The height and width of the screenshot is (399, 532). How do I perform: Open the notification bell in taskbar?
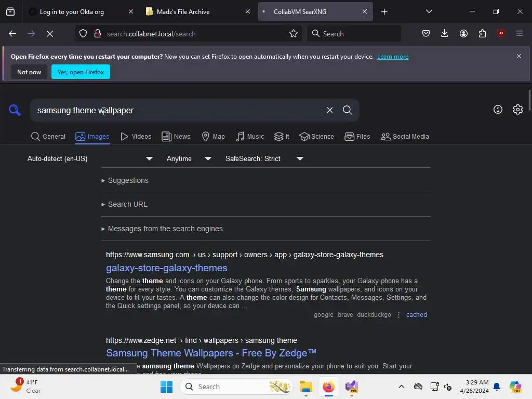click(497, 387)
